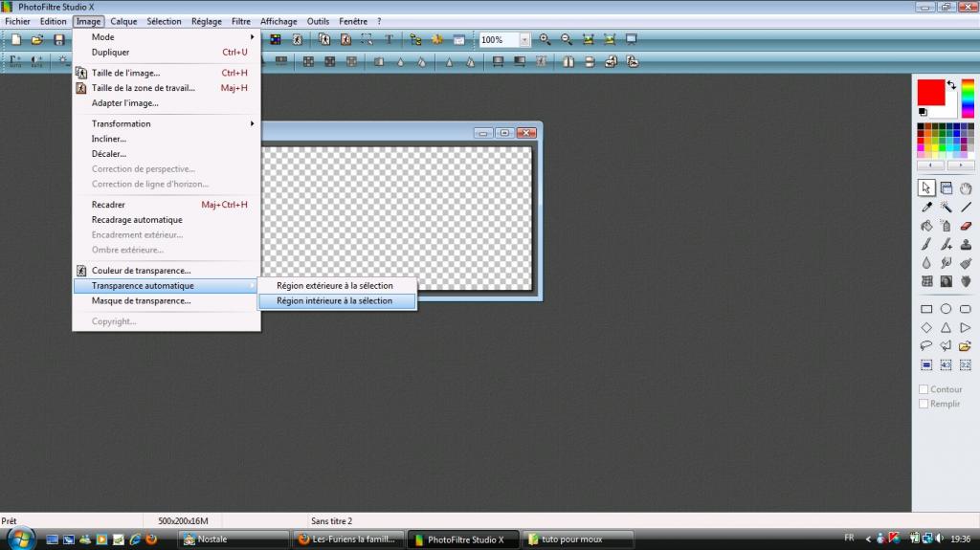Click the zoom out magnifier icon

567,39
